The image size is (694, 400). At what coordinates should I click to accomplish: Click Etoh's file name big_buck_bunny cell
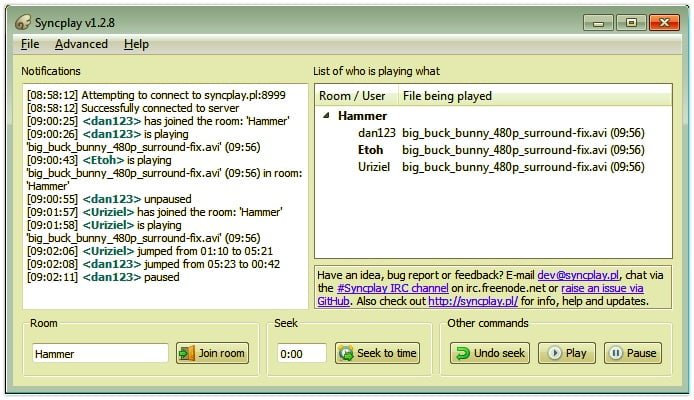(x=523, y=150)
